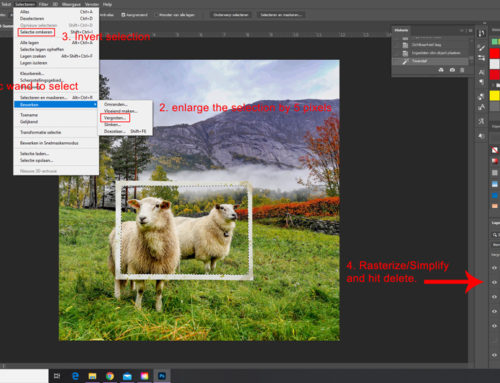Open Google Chrome from taskbar
The image size is (500, 383).
click(110, 376)
